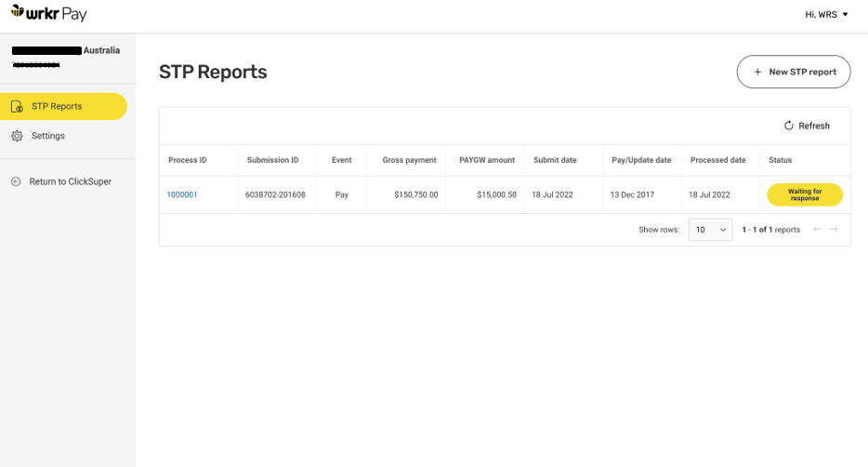The width and height of the screenshot is (868, 467).
Task: Click the Hi, WRS greeting text
Action: click(x=821, y=14)
